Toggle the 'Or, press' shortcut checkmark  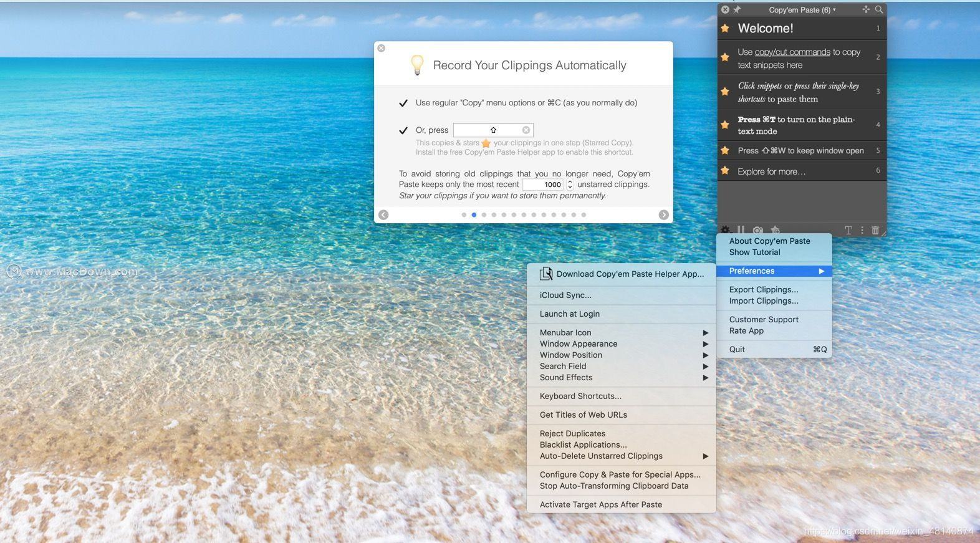[403, 130]
